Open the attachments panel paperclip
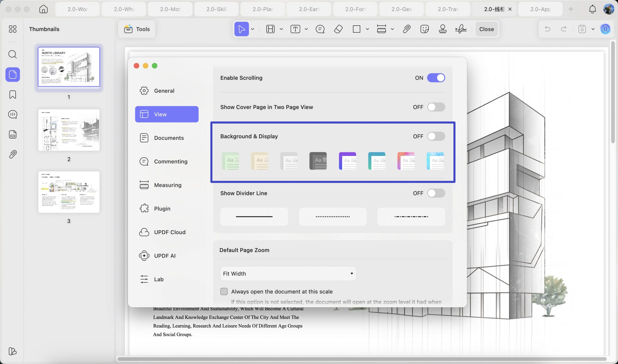 13,154
